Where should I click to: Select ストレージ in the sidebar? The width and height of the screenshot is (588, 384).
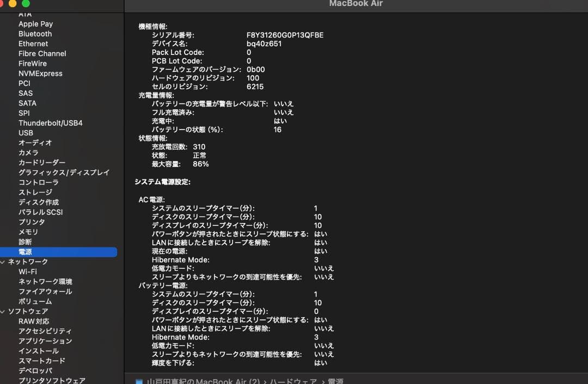pyautogui.click(x=35, y=192)
